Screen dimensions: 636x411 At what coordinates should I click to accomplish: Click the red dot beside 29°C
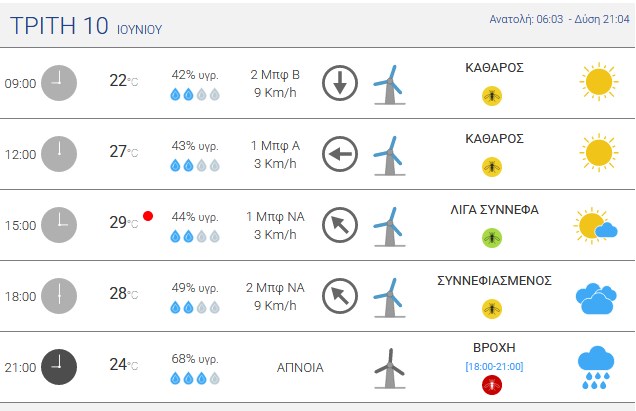click(148, 216)
